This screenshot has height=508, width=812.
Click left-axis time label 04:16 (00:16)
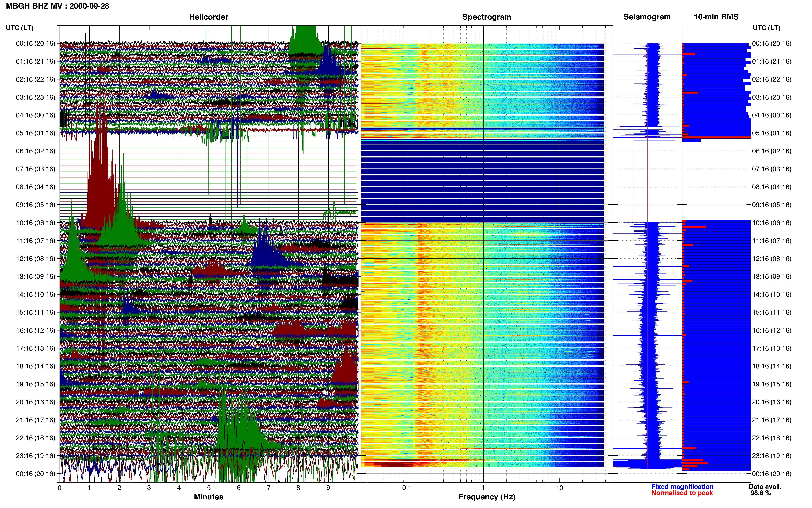[x=36, y=115]
